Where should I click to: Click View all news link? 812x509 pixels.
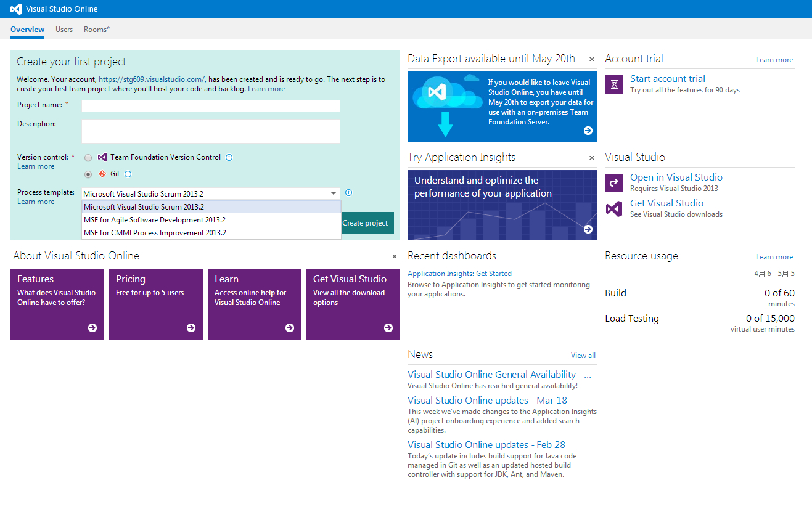[x=583, y=356]
